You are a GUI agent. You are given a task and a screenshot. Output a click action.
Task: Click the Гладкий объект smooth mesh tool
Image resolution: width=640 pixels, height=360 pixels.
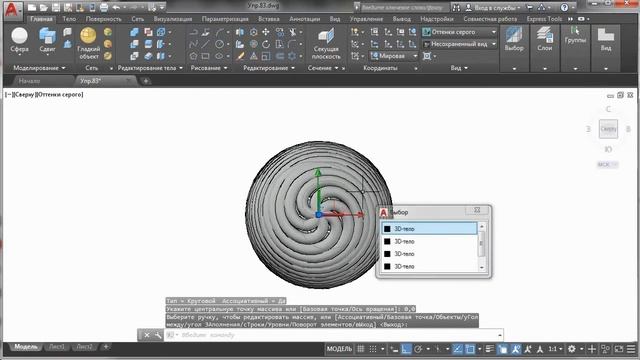[x=88, y=43]
